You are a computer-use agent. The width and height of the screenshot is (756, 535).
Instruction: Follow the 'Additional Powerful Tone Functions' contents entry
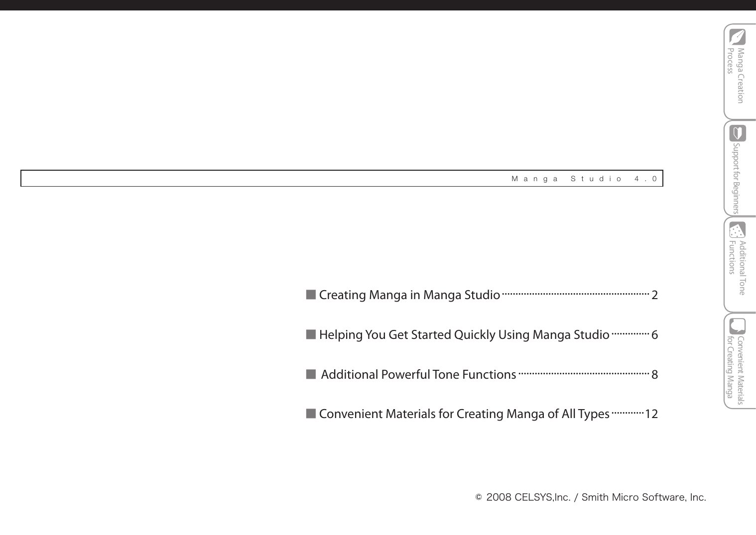tap(482, 374)
